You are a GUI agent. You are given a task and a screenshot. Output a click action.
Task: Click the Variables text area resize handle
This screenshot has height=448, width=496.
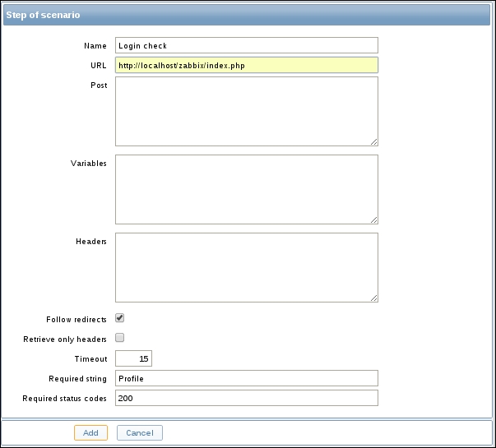coord(374,220)
